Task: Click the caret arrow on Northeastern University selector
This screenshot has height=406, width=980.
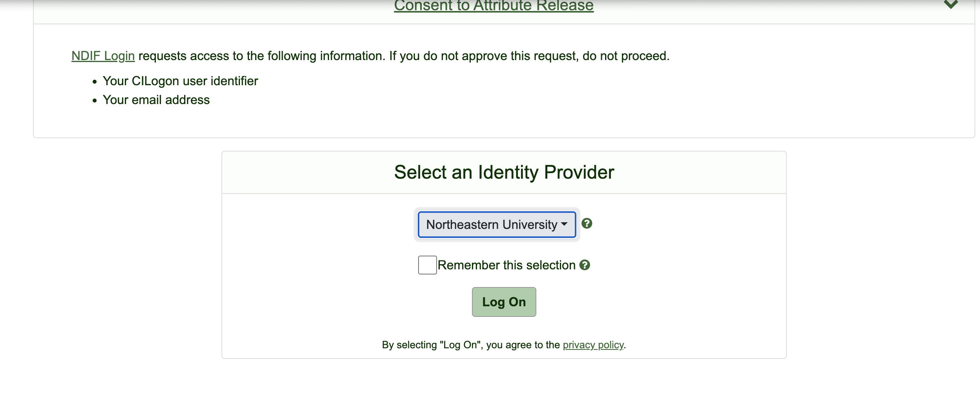Action: (564, 224)
